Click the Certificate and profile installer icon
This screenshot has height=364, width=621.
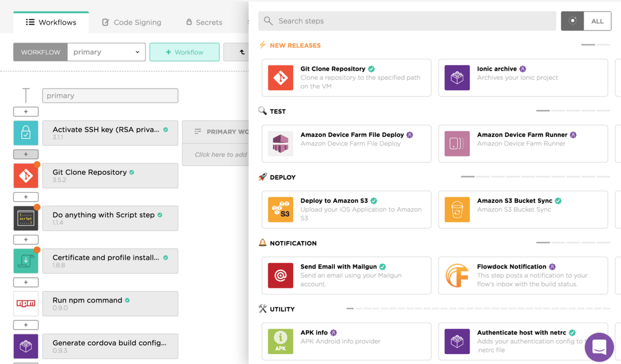point(26,261)
